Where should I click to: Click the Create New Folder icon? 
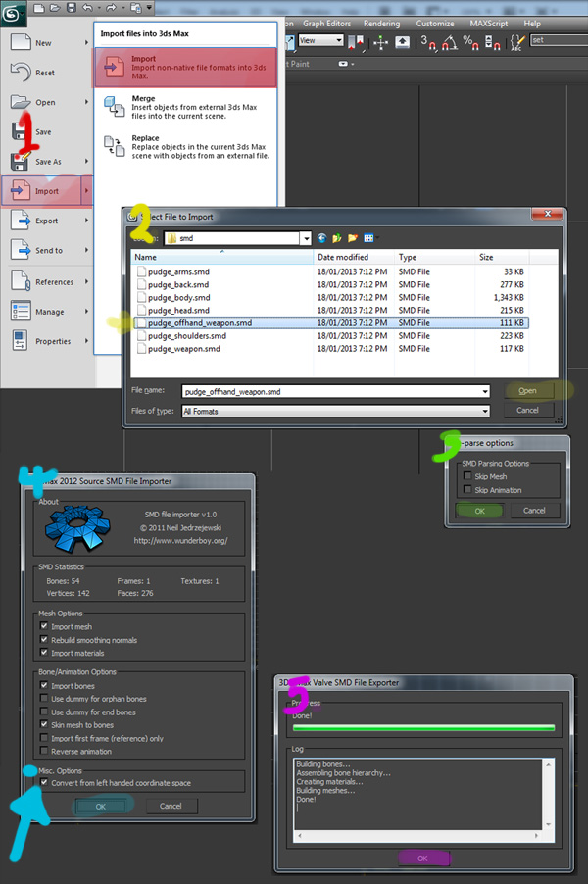click(353, 238)
